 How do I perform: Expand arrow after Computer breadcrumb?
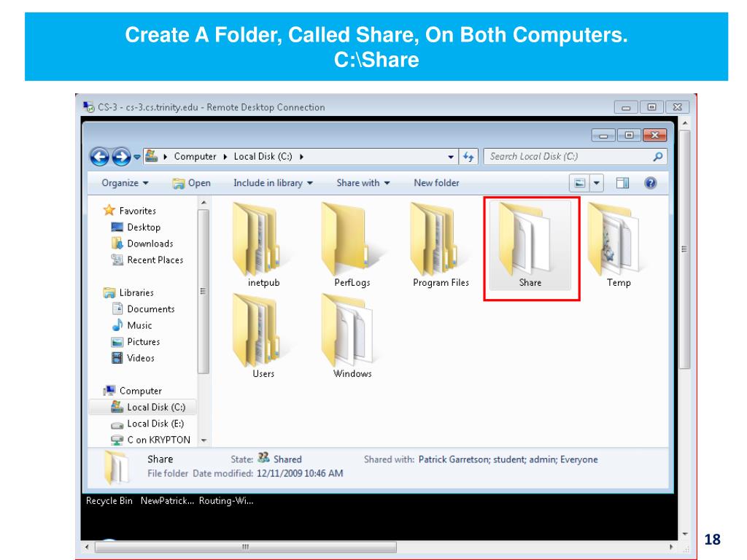[225, 157]
